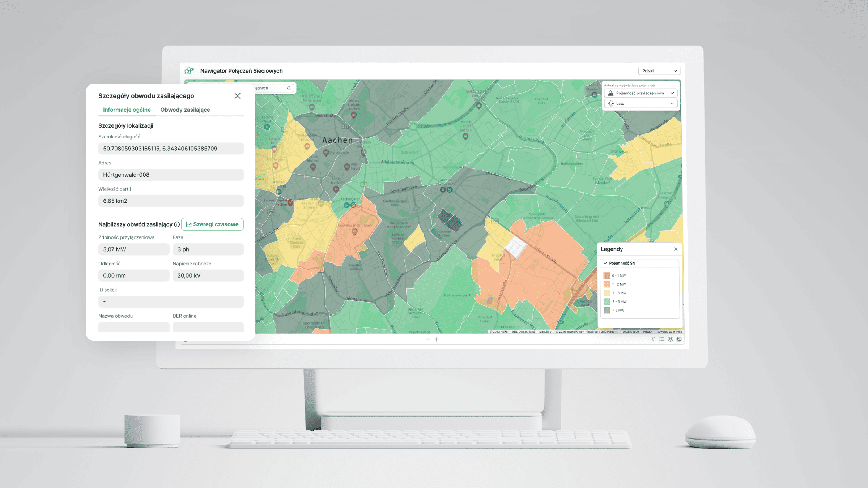
Task: Close the Szczegóły obwodu zasilającego panel
Action: point(237,96)
